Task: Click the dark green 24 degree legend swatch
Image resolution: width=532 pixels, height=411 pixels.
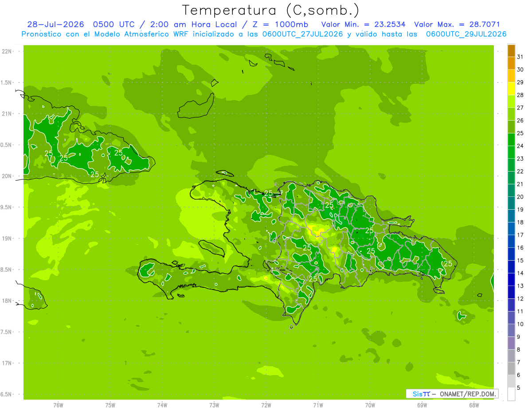Action: coord(511,140)
